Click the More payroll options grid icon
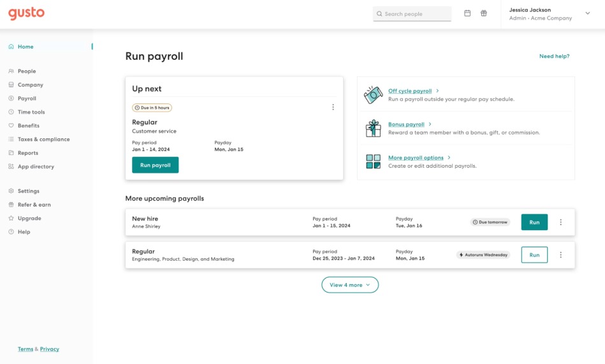The height and width of the screenshot is (364, 605). pos(373,161)
